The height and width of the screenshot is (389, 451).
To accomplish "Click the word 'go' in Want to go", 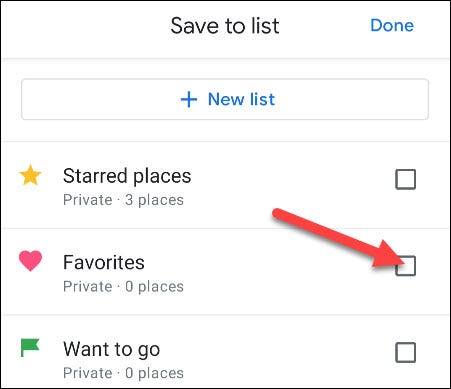I will (x=149, y=351).
